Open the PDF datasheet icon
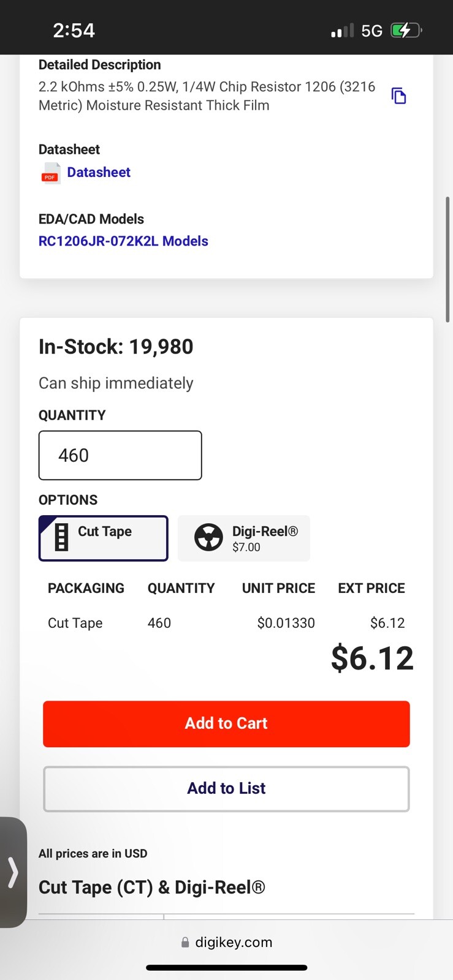This screenshot has height=980, width=453. coord(50,173)
